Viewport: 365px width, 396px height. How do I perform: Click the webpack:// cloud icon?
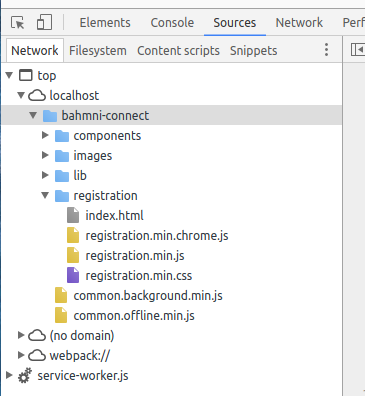[37, 356]
